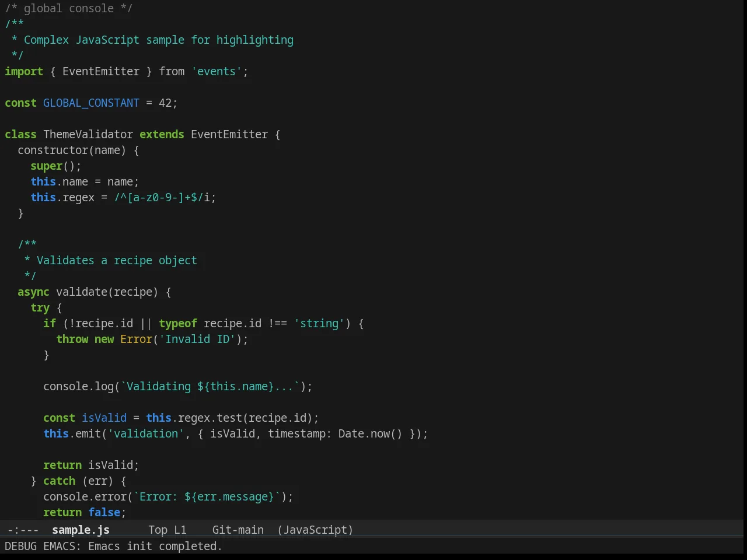The height and width of the screenshot is (560, 747).
Task: Click the 'try' keyword
Action: [x=40, y=307]
